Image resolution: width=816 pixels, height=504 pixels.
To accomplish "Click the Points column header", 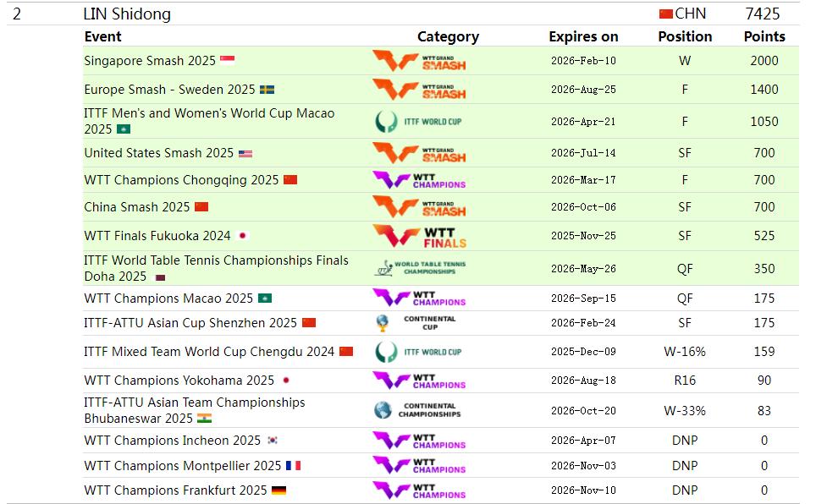I will point(764,36).
